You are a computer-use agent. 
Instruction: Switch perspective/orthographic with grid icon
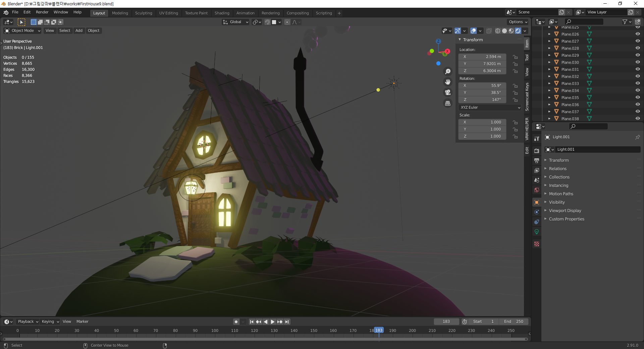point(448,103)
